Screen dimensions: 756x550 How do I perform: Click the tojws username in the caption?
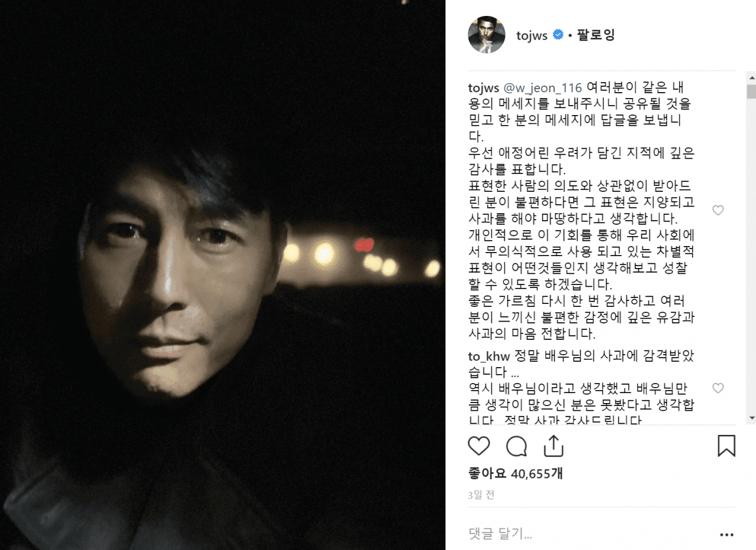(x=483, y=88)
